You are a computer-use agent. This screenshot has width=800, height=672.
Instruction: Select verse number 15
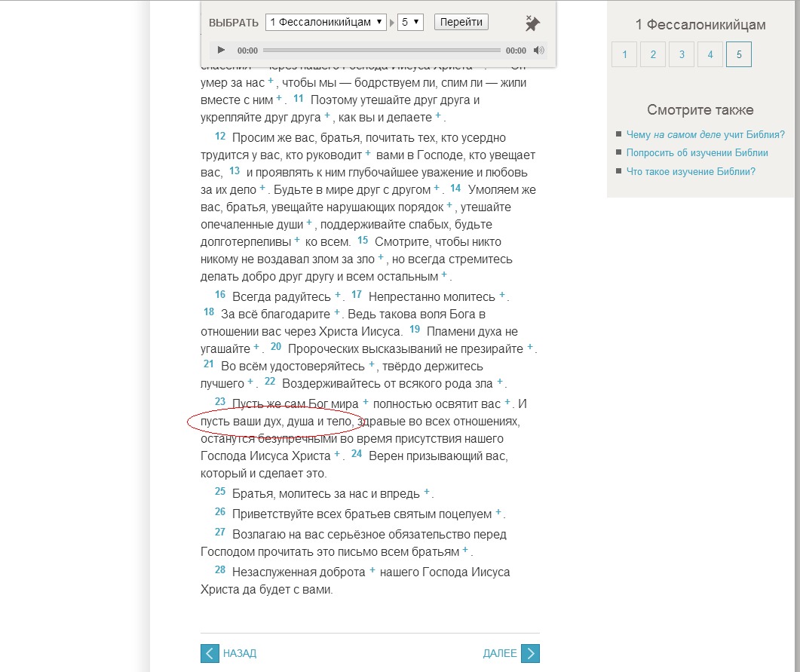point(363,241)
